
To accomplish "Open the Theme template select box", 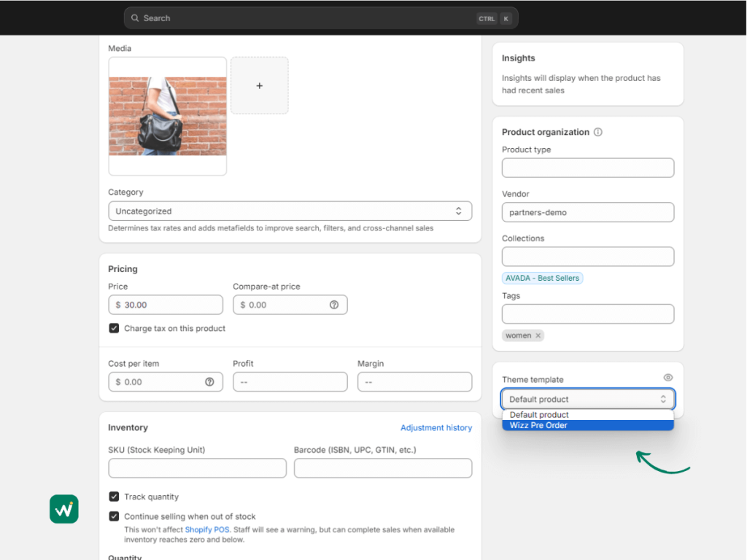I will [588, 399].
